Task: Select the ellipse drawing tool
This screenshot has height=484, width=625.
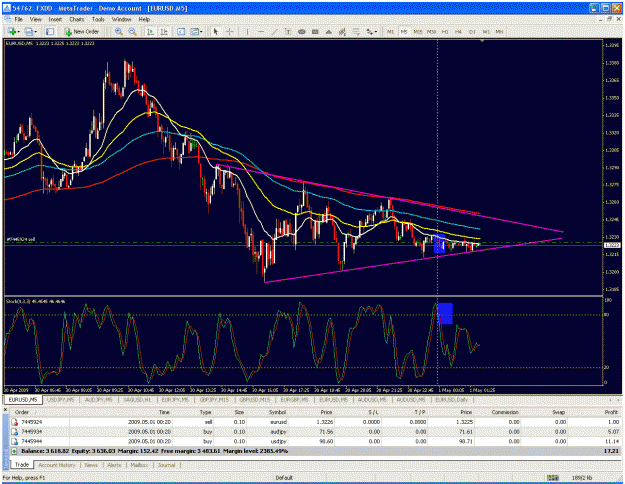Action: tap(301, 31)
